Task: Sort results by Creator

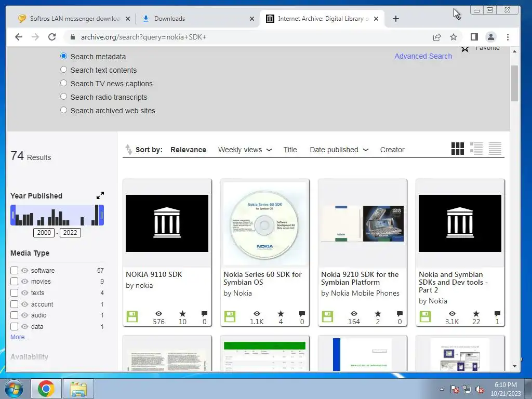Action: pos(392,150)
